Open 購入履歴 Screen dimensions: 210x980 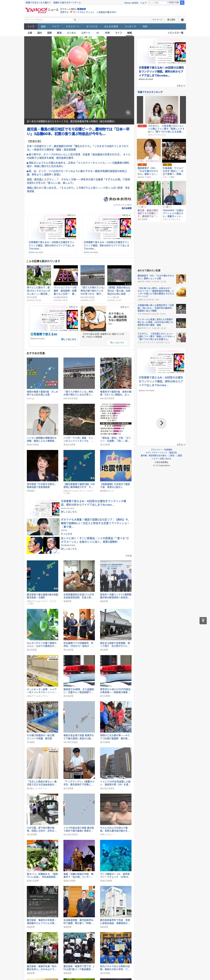(x=171, y=19)
